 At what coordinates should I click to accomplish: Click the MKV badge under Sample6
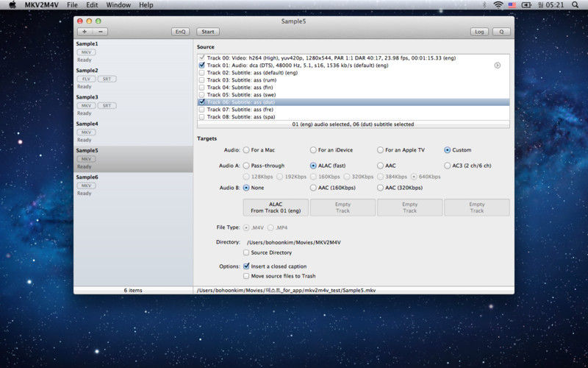coord(86,185)
